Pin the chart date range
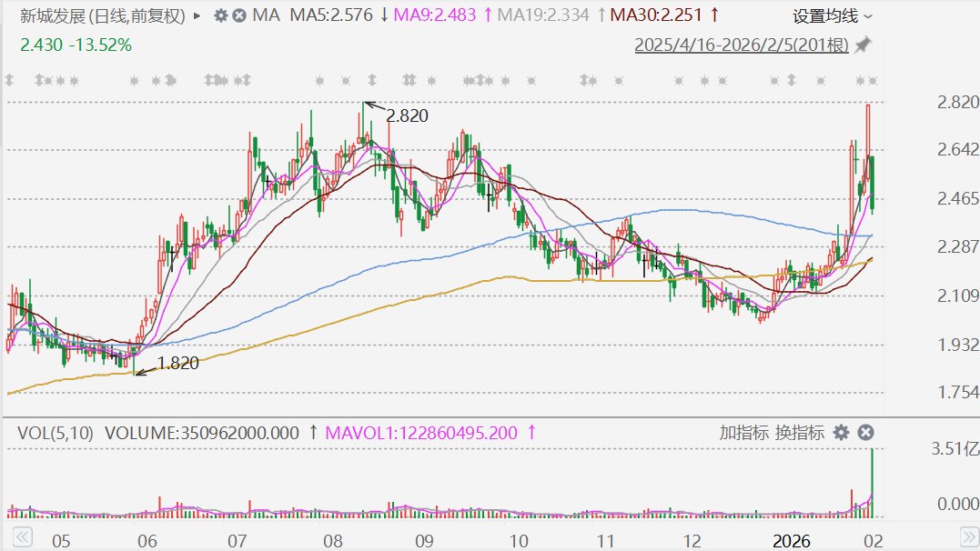This screenshot has width=980, height=551. coord(863,45)
